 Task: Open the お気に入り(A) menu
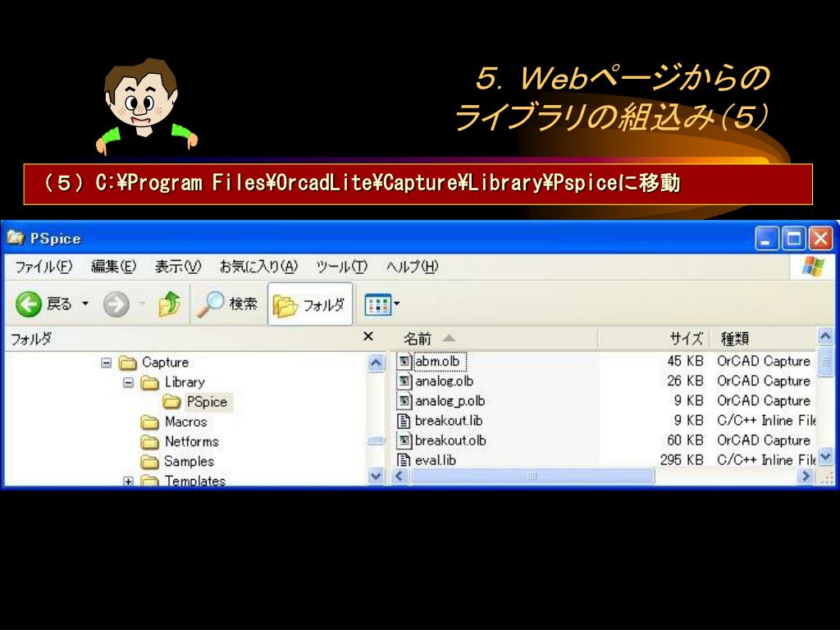[258, 267]
